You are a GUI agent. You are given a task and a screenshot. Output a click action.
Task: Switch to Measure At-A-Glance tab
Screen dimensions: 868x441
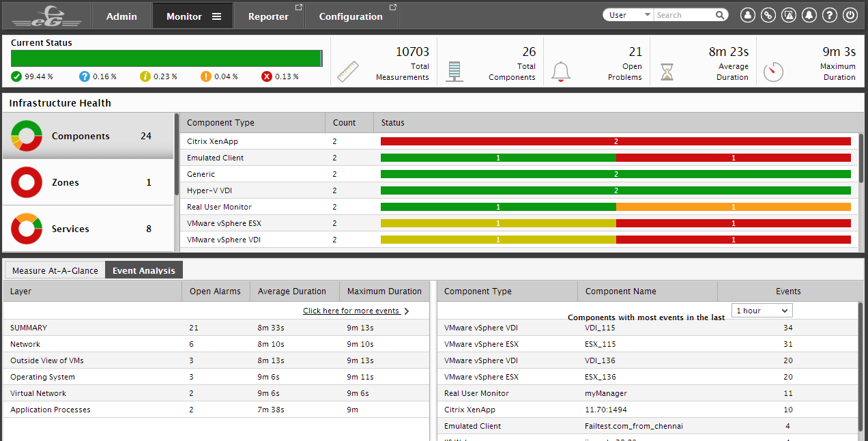coord(55,270)
